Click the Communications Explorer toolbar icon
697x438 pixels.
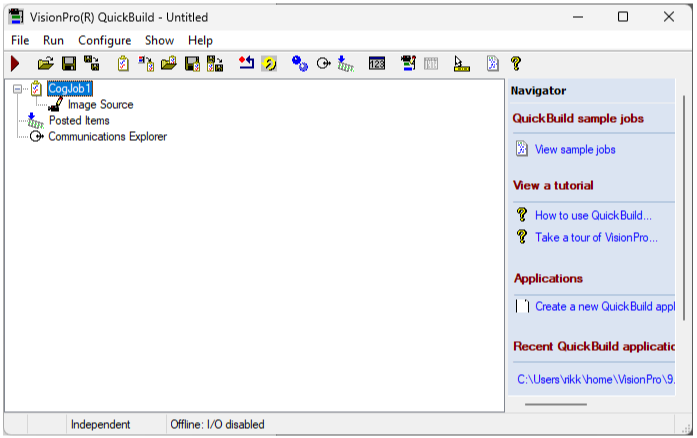tap(323, 63)
